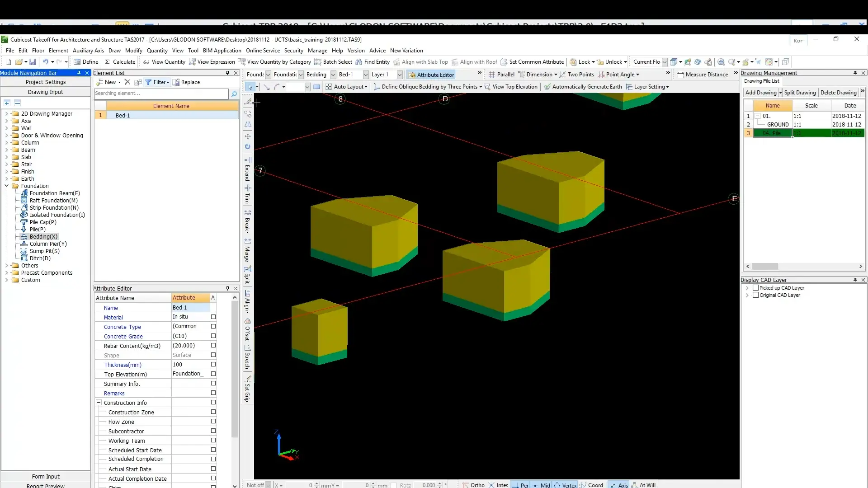
Task: Open the Quantity menu
Action: point(157,51)
